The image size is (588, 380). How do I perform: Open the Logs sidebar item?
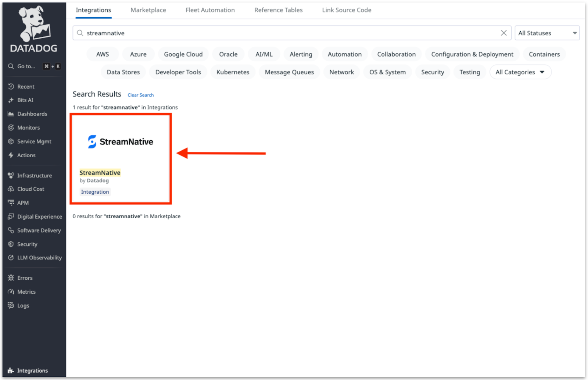click(23, 305)
